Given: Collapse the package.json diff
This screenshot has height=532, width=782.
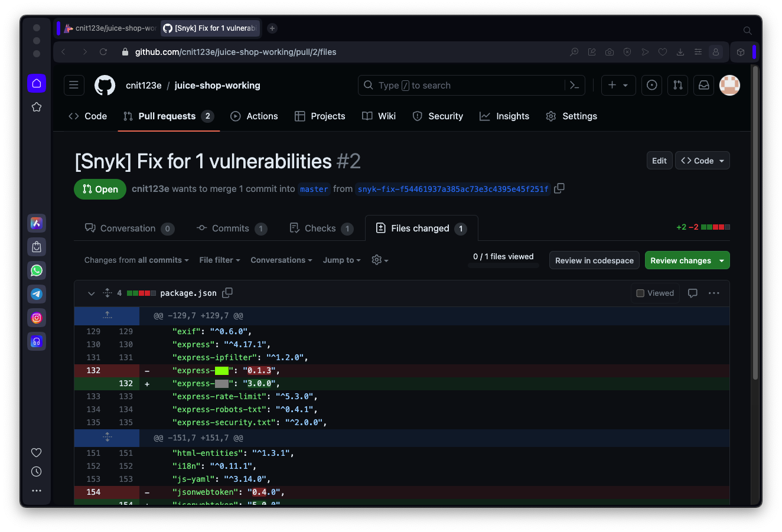Looking at the screenshot, I should pyautogui.click(x=91, y=293).
